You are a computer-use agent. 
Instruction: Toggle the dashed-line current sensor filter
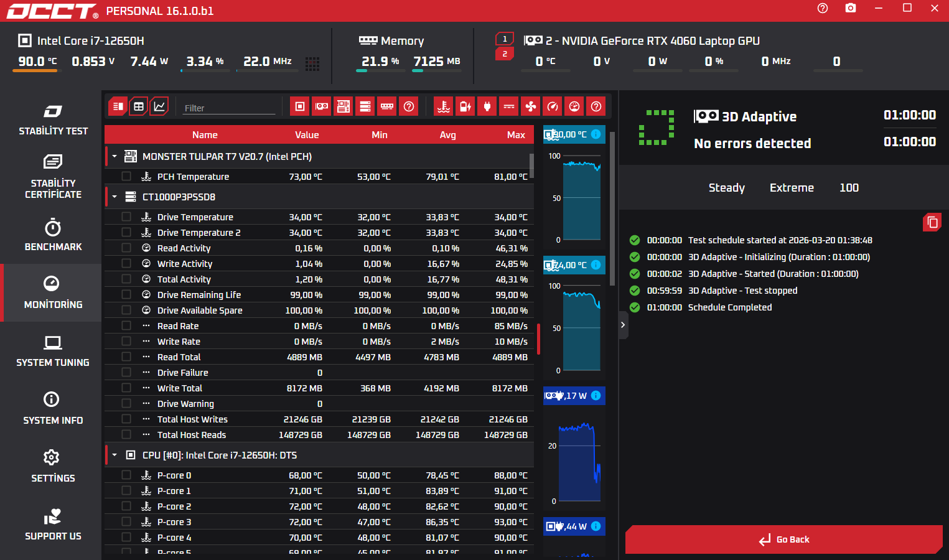(x=509, y=106)
